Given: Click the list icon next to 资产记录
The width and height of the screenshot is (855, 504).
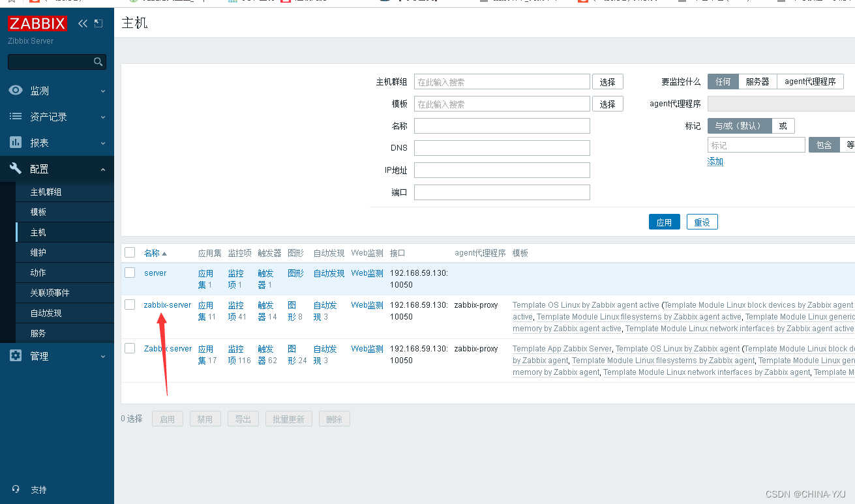Looking at the screenshot, I should coord(16,117).
